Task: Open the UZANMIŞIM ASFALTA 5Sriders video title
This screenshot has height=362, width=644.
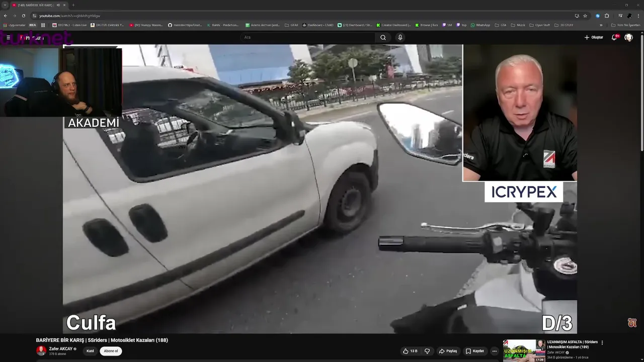Action: (573, 344)
